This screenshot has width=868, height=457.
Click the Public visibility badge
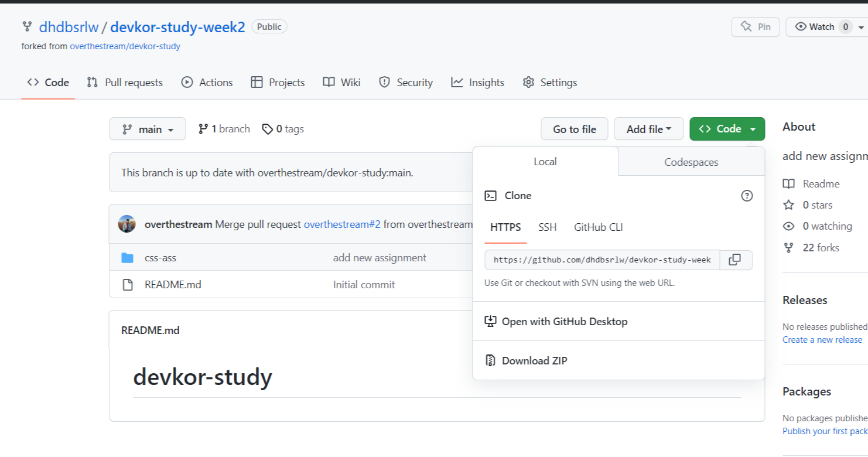click(x=269, y=27)
